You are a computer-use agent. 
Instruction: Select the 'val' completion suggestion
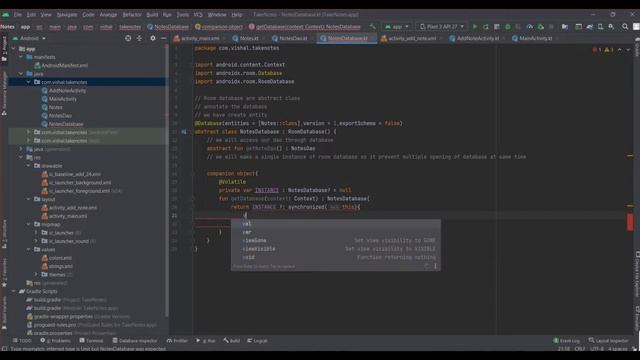336,224
